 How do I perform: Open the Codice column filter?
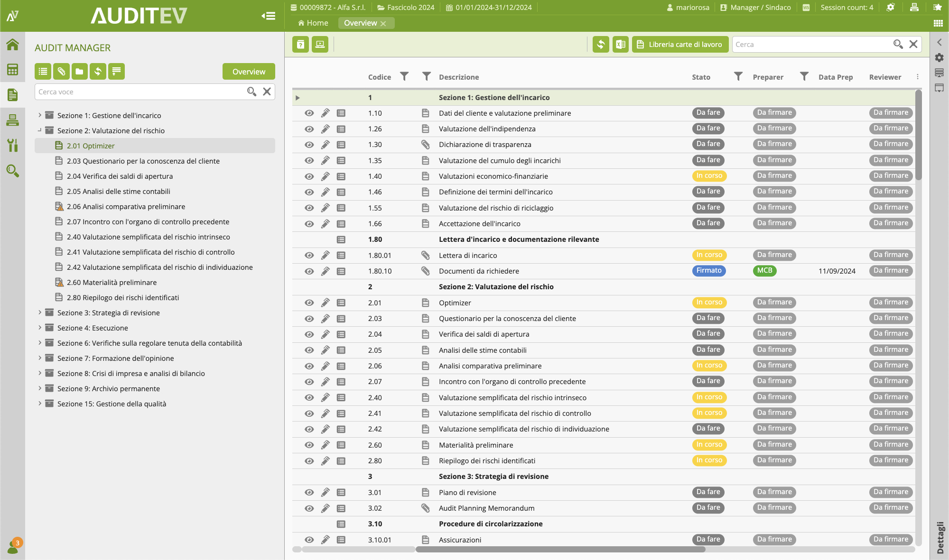pos(404,76)
